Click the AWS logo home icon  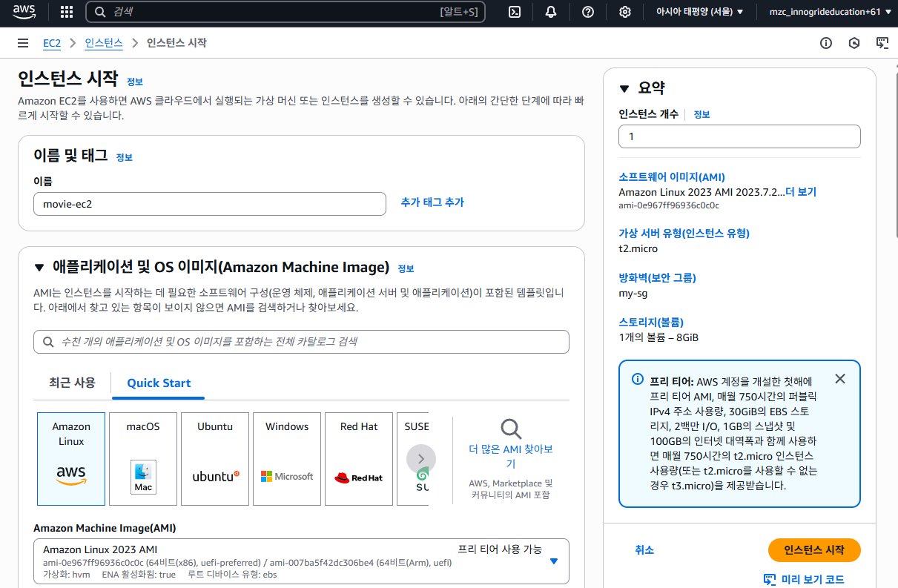tap(24, 11)
